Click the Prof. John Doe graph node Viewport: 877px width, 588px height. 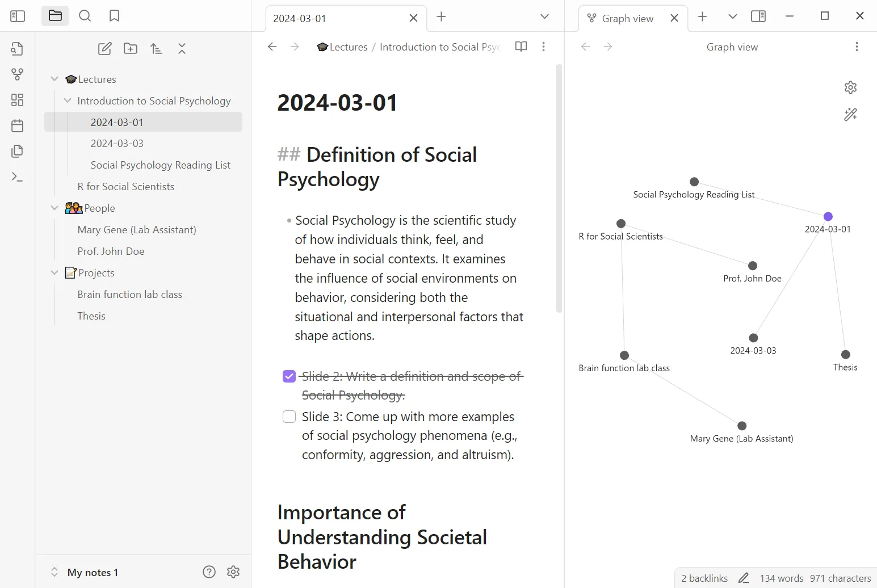coord(753,266)
